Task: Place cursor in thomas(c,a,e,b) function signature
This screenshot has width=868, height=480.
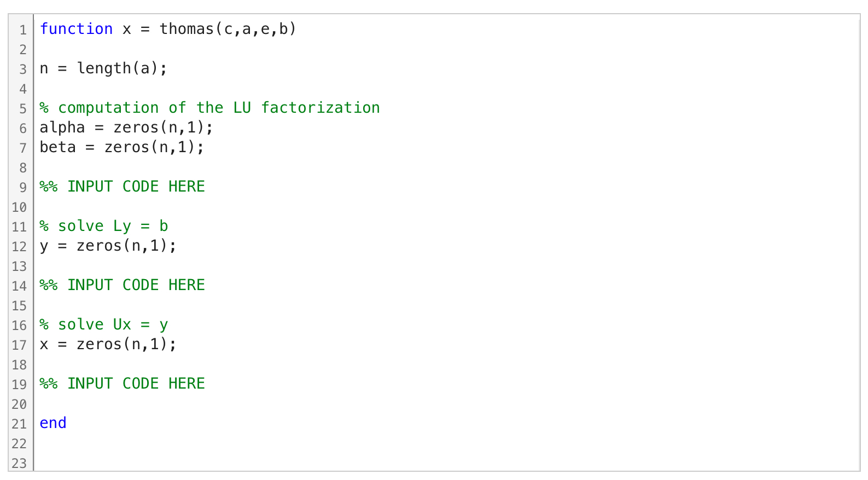Action: (x=228, y=29)
